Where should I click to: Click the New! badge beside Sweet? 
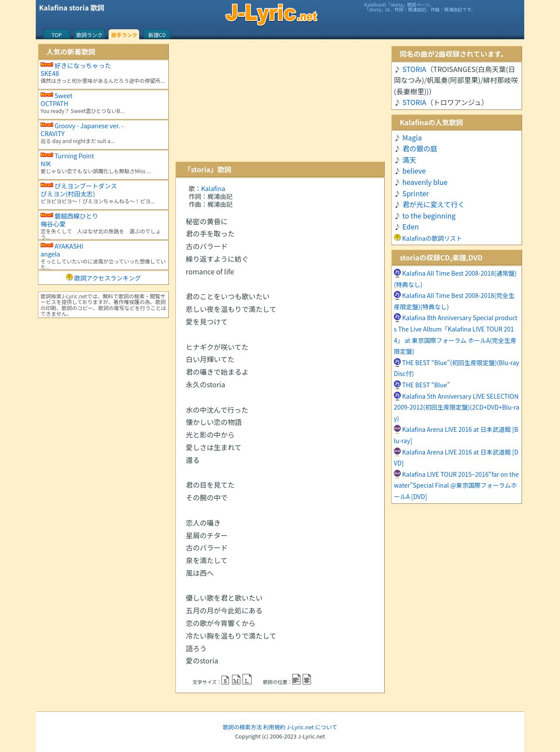tap(47, 95)
